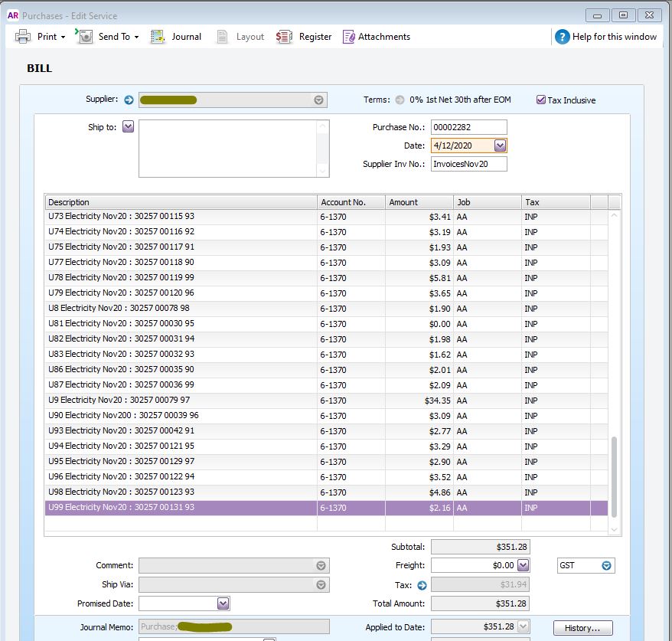The height and width of the screenshot is (641, 672).
Task: Click the Description column header
Action: pyautogui.click(x=181, y=202)
